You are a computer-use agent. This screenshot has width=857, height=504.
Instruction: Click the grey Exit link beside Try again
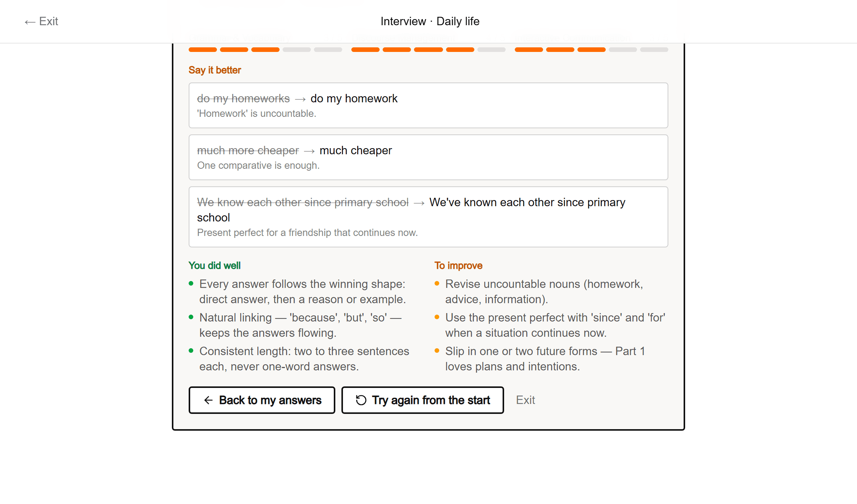525,400
